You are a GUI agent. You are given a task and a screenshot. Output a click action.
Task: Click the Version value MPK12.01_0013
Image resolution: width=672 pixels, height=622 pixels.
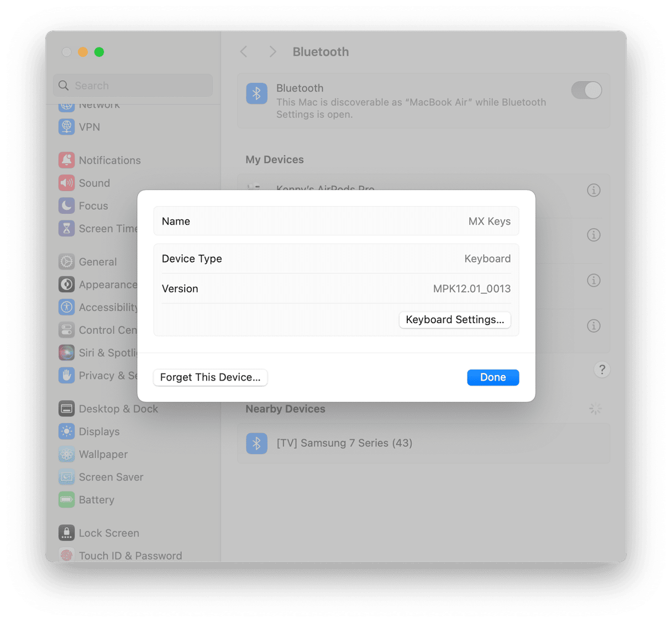coord(472,288)
